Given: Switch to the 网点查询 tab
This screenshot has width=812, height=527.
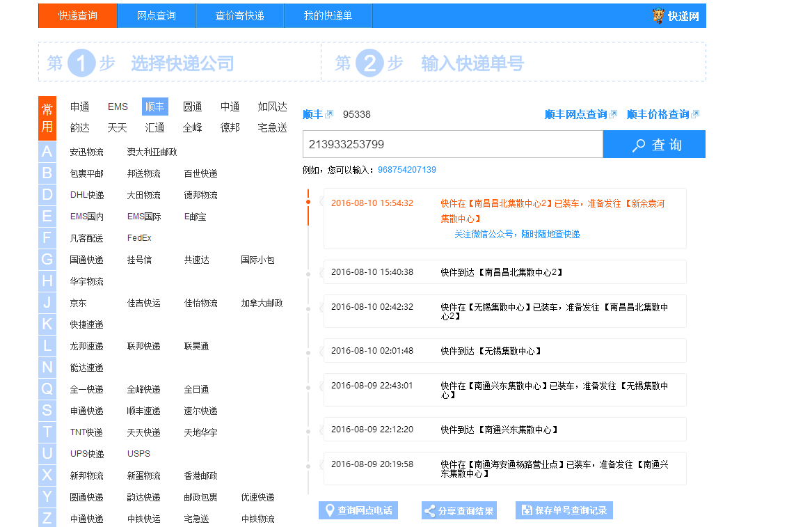Looking at the screenshot, I should 157,15.
